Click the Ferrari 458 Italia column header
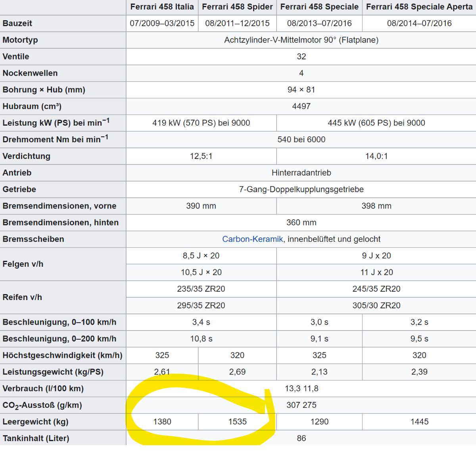Viewport: 476px width, 455px height. pyautogui.click(x=162, y=7)
